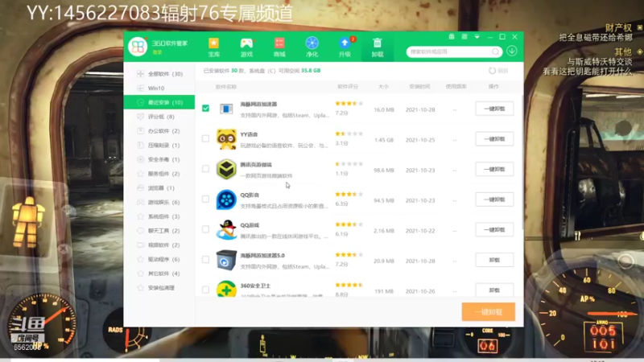Open the title bar dropdown menu arrow

point(477,37)
